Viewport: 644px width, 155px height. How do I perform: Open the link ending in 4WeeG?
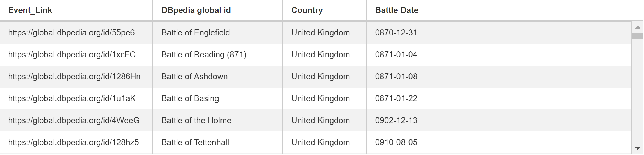(x=74, y=120)
